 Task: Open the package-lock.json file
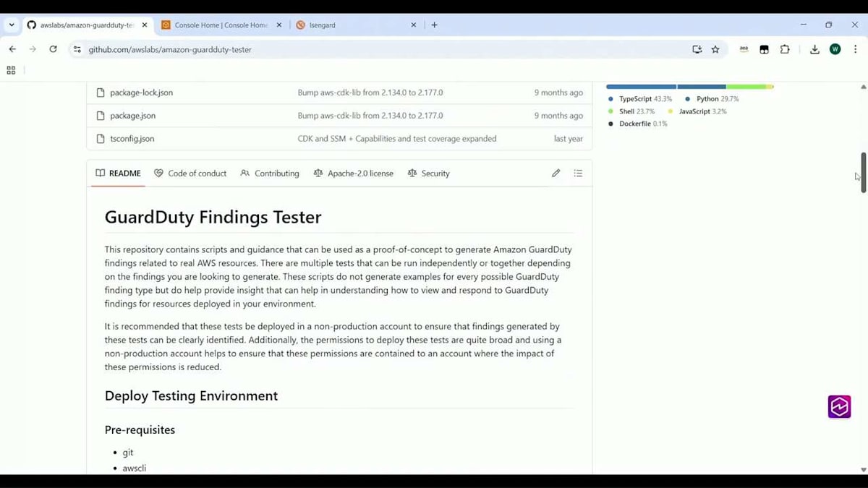point(141,93)
